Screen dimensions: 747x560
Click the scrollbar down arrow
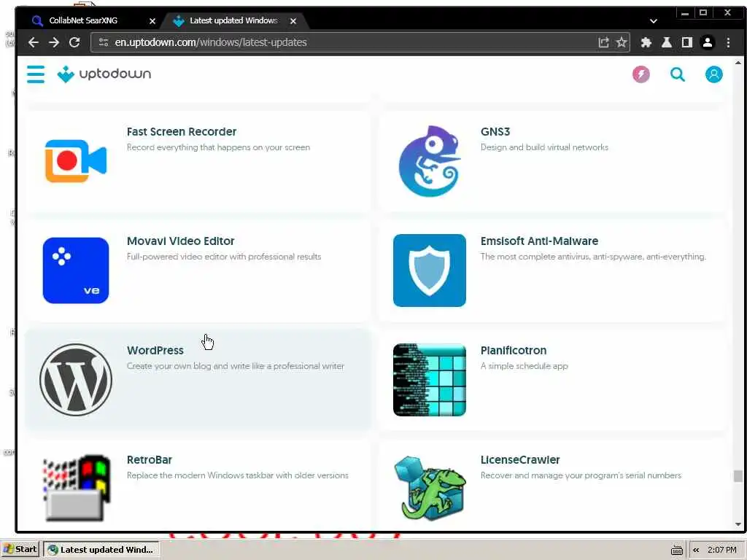point(738,525)
